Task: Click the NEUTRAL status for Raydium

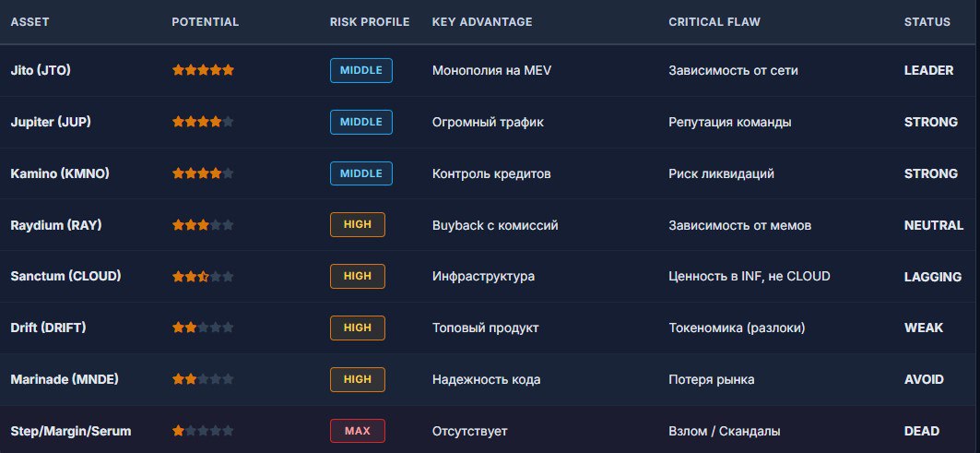Action: 934,225
